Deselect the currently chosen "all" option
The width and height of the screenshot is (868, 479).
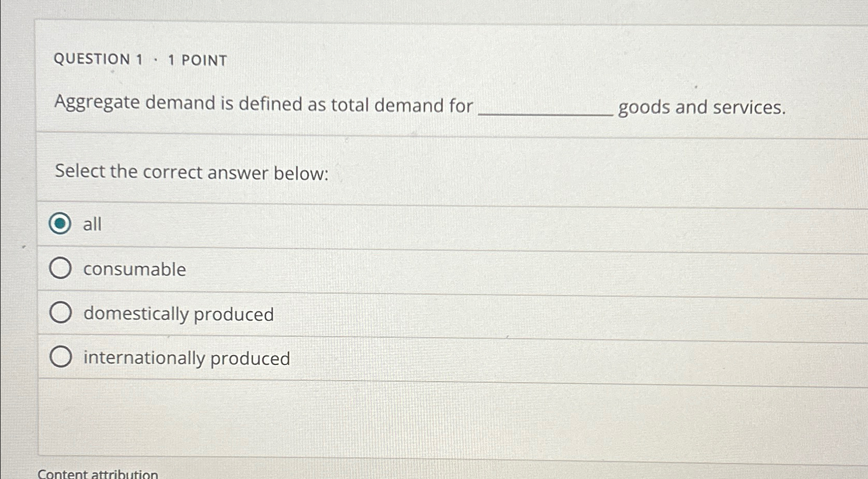tap(61, 225)
